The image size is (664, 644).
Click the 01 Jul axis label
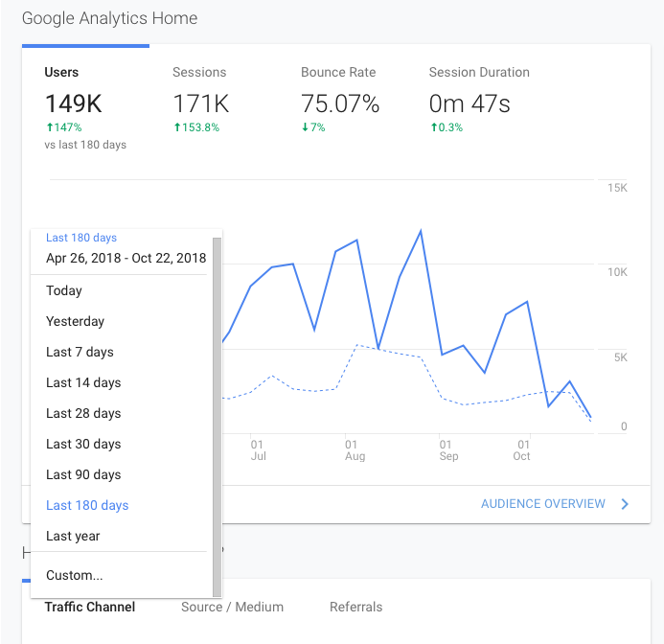click(x=258, y=450)
